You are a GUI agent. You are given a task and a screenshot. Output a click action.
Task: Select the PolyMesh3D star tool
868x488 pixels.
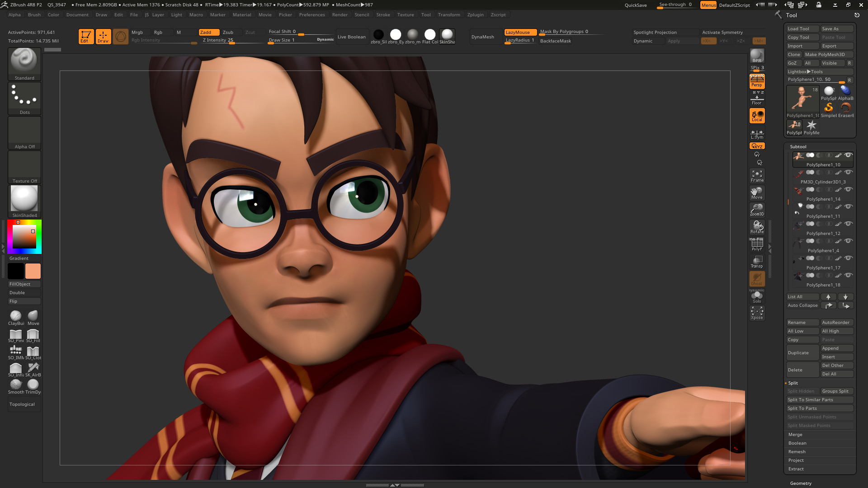pyautogui.click(x=811, y=127)
